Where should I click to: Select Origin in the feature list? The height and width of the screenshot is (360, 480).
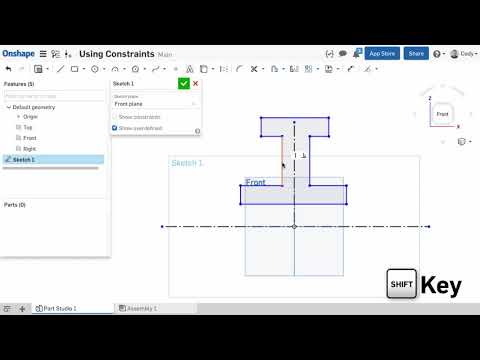(30, 117)
